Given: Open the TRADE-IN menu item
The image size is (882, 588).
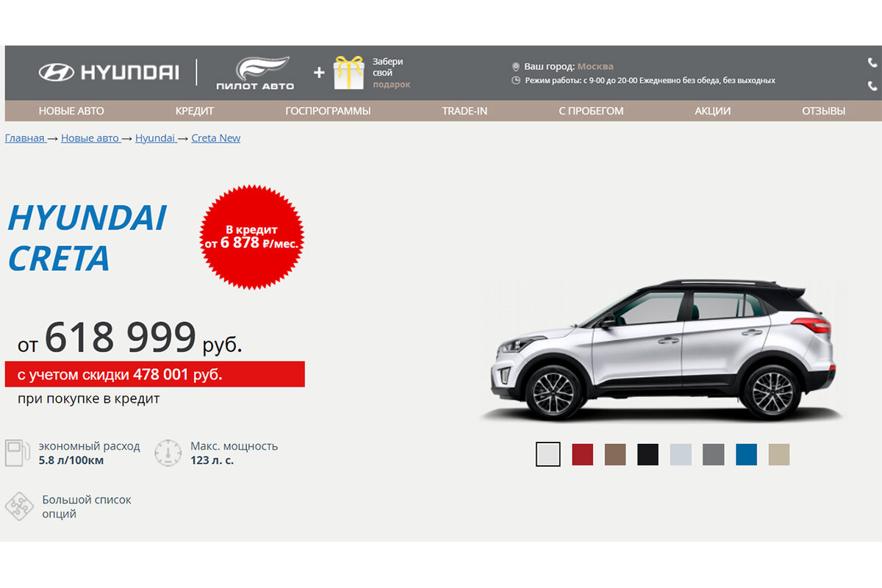Looking at the screenshot, I should [465, 111].
